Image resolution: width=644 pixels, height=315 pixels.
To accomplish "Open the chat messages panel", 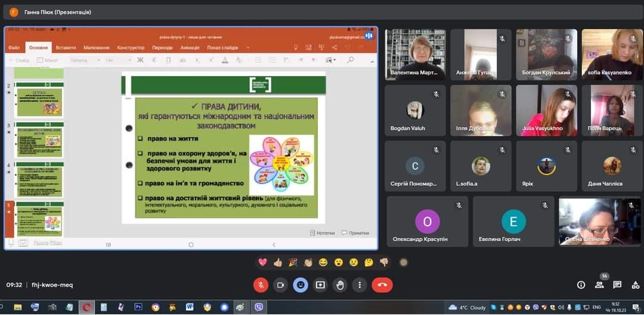I will click(x=617, y=285).
